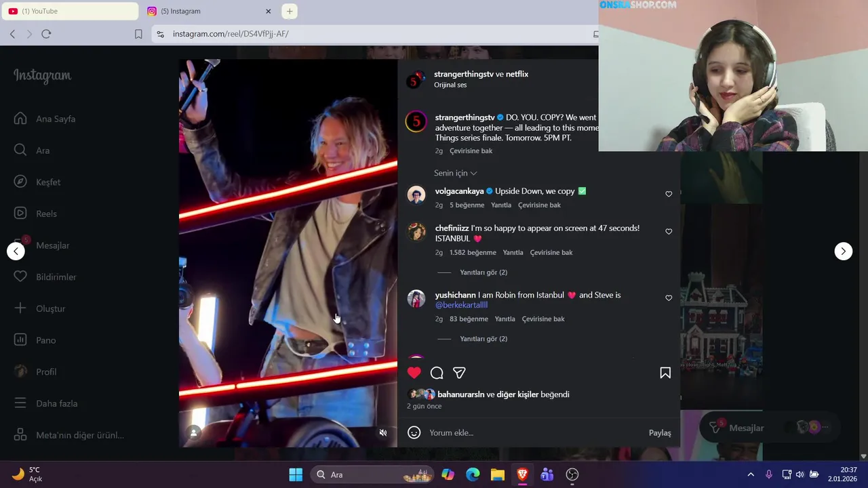Open Pano dashboard

click(x=35, y=340)
